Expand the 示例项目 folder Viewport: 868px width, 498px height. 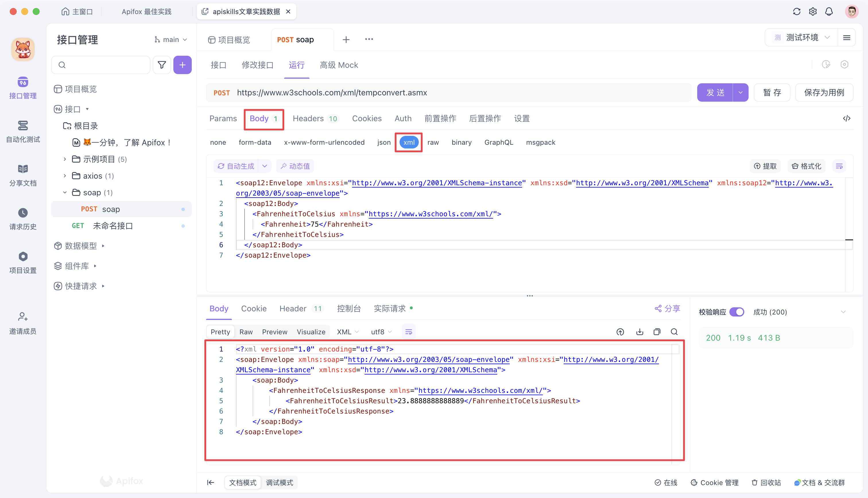65,159
